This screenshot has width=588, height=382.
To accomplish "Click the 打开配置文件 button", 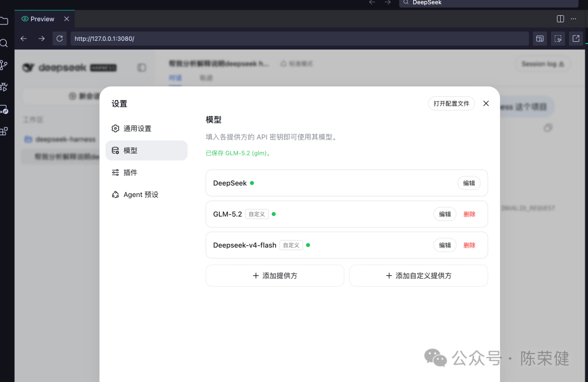I will click(451, 103).
